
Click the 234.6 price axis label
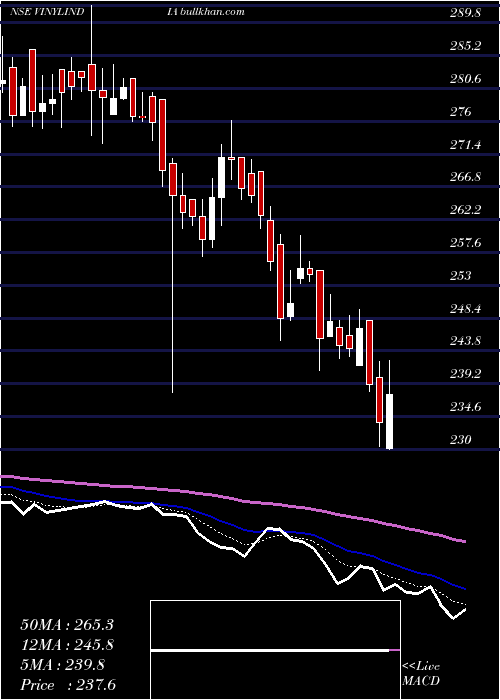465,407
